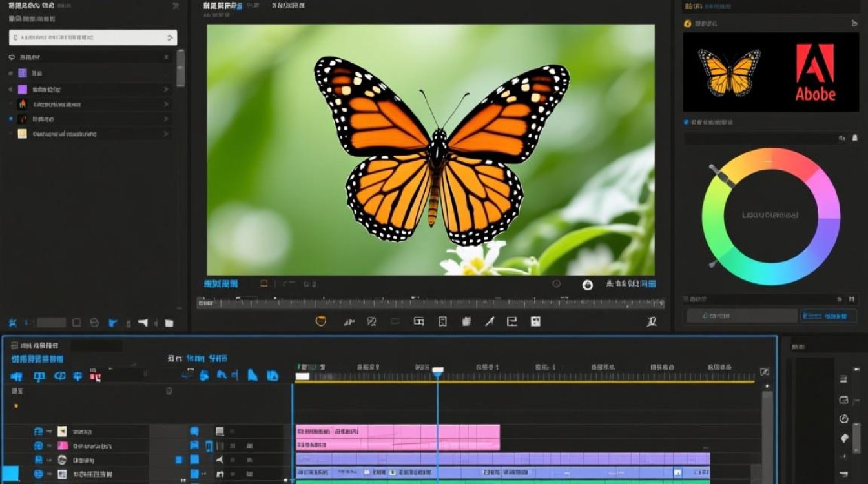Viewport: 868px width, 484px height.
Task: Click the gray button left of the blue-outlined button
Action: click(x=741, y=316)
